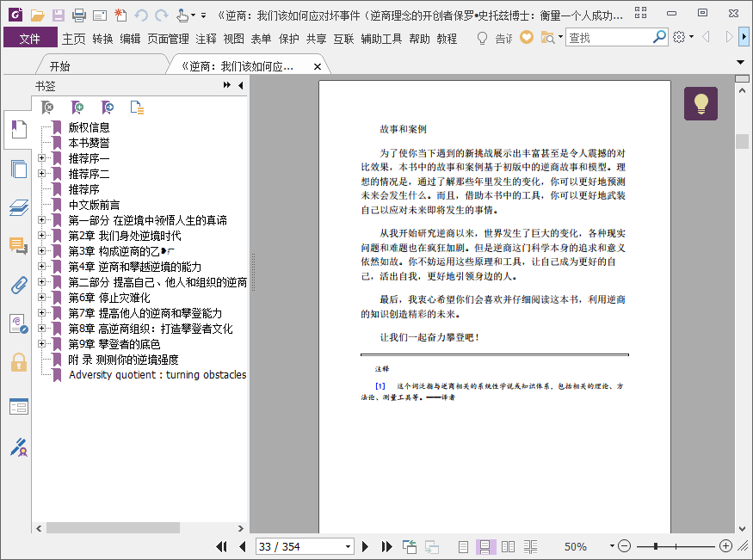This screenshot has width=753, height=560.
Task: Expand 第2章 我们身处逆境时代 bookmark
Action: tap(42, 235)
